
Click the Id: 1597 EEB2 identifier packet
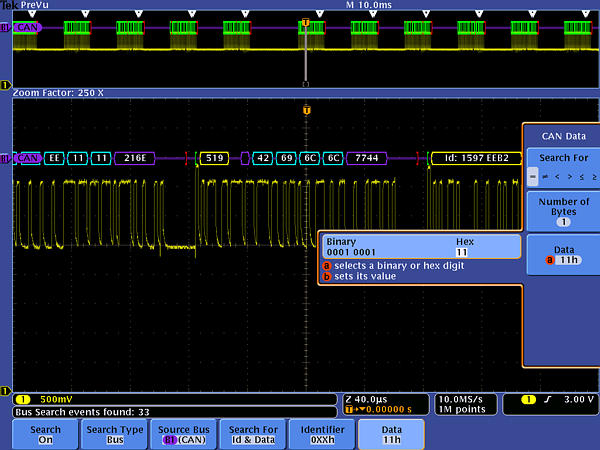[476, 157]
